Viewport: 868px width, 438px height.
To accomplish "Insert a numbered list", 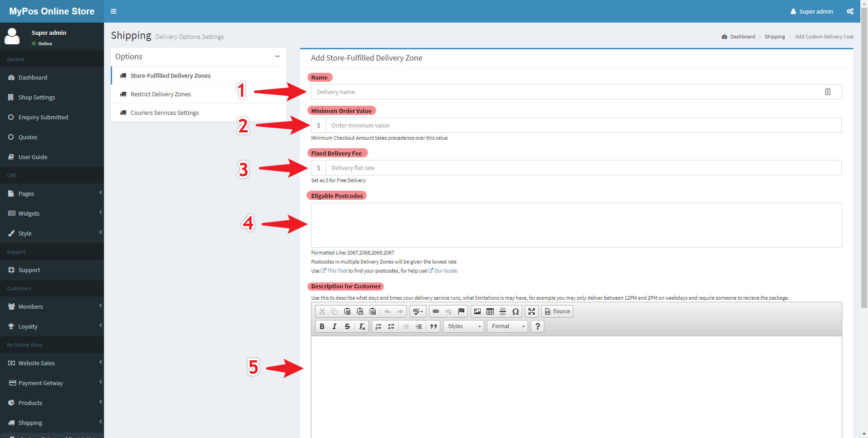I will 378,326.
